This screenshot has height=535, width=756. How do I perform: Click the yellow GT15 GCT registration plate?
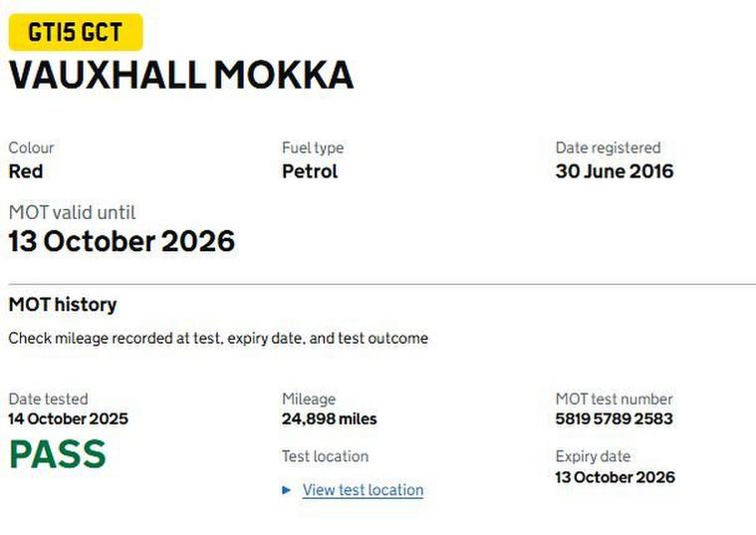pyautogui.click(x=75, y=33)
